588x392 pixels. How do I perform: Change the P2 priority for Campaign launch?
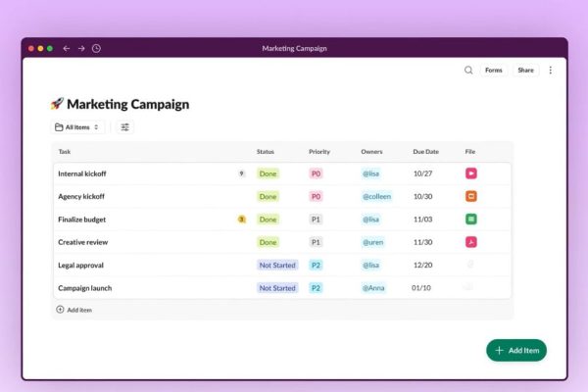316,288
